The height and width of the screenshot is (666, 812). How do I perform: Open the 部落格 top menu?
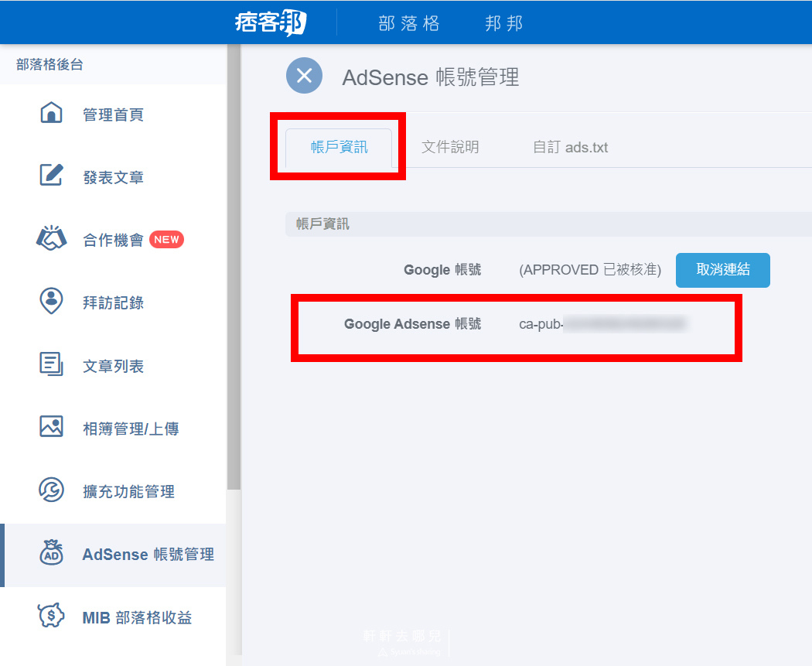(x=408, y=23)
